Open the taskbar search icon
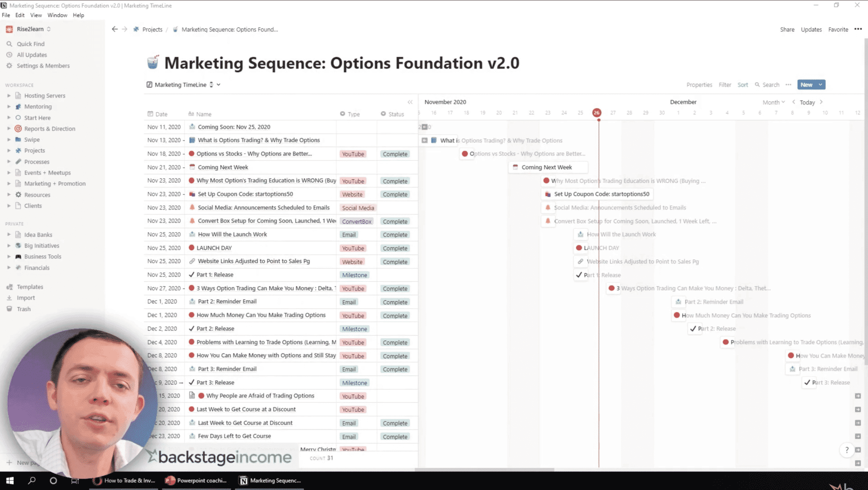868x490 pixels. (x=32, y=480)
